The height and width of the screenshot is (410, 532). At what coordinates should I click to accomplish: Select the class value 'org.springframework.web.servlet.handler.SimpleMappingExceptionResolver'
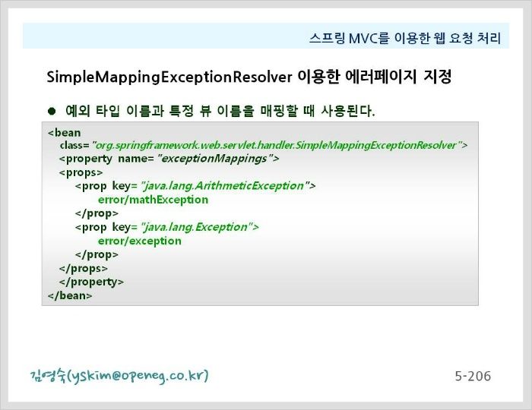pos(276,145)
